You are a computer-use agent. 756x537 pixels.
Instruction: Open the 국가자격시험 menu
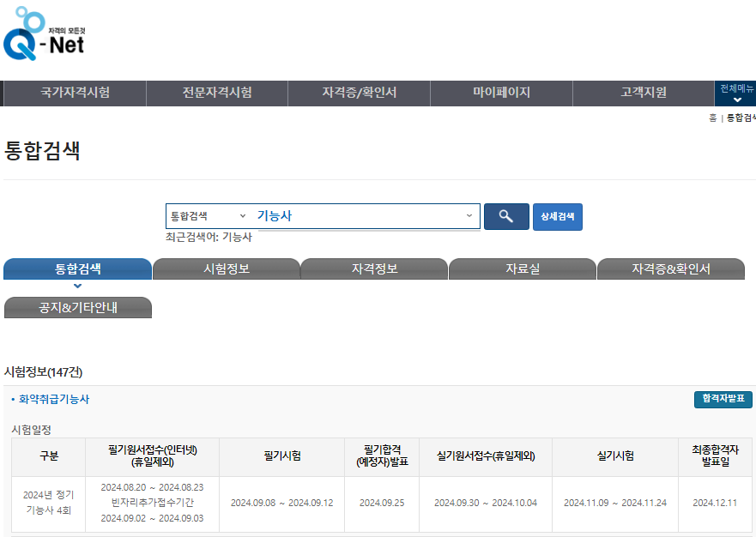pos(76,93)
